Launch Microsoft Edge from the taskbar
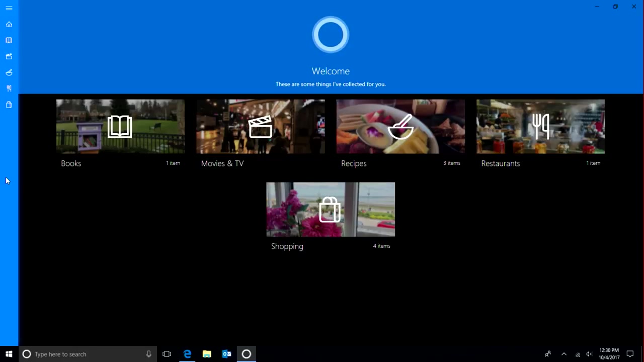644x362 pixels. (x=187, y=354)
